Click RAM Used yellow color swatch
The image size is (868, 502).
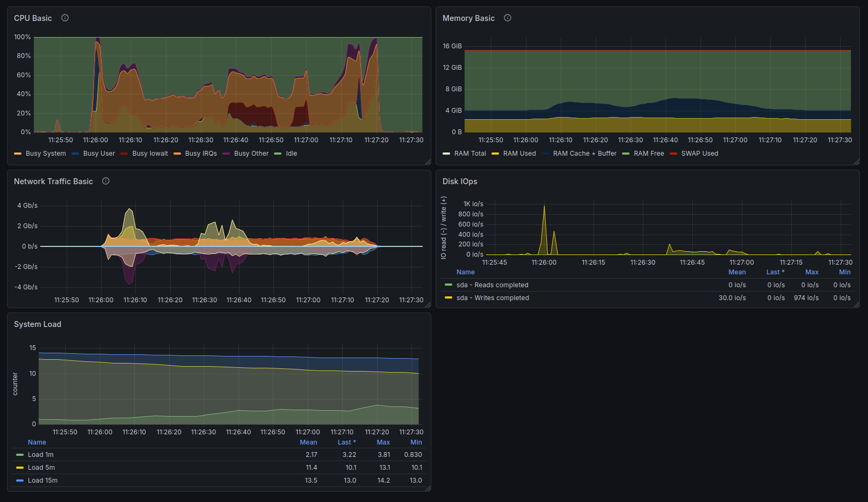click(495, 154)
